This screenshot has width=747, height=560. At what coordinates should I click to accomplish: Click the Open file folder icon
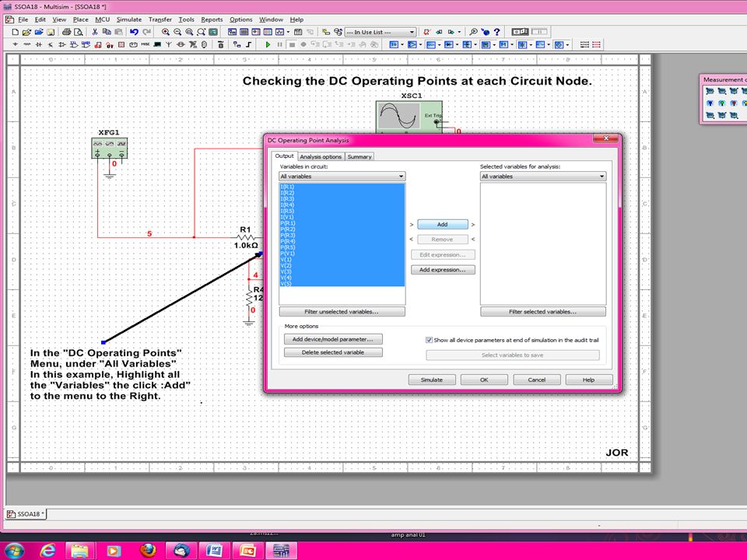26,32
